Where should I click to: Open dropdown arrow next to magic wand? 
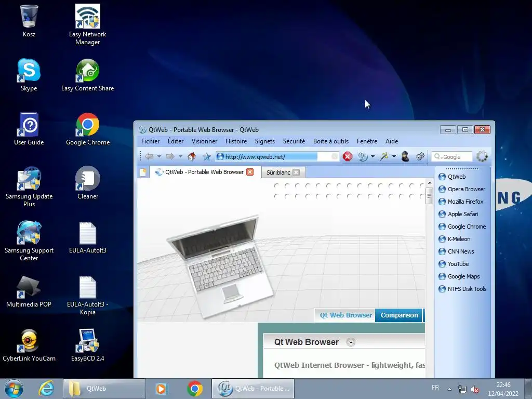click(x=394, y=156)
